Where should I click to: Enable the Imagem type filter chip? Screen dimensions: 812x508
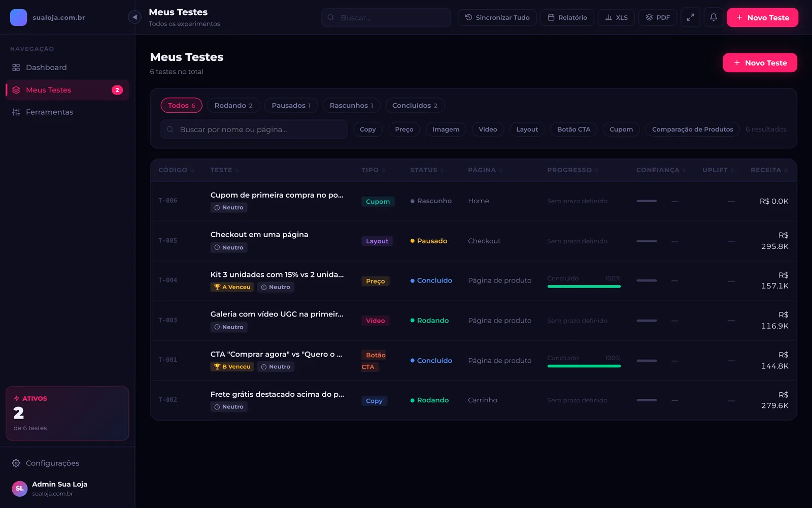click(446, 130)
